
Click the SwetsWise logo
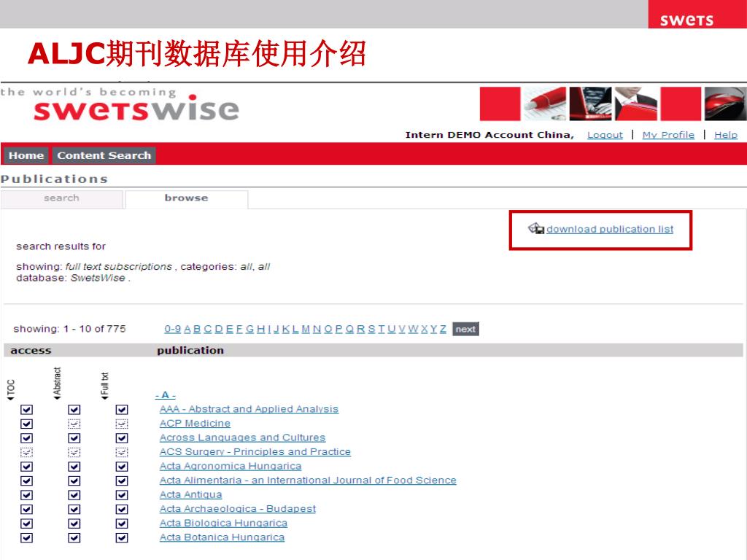point(136,109)
